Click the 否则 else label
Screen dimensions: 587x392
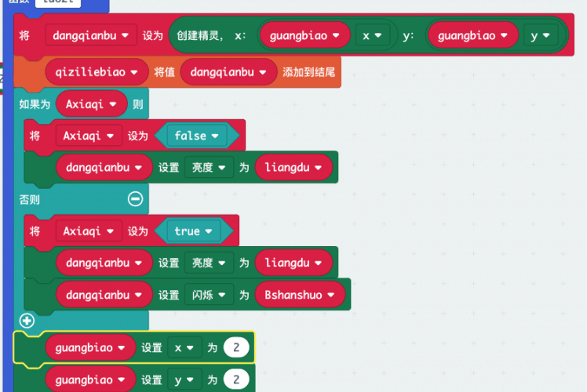tap(30, 199)
